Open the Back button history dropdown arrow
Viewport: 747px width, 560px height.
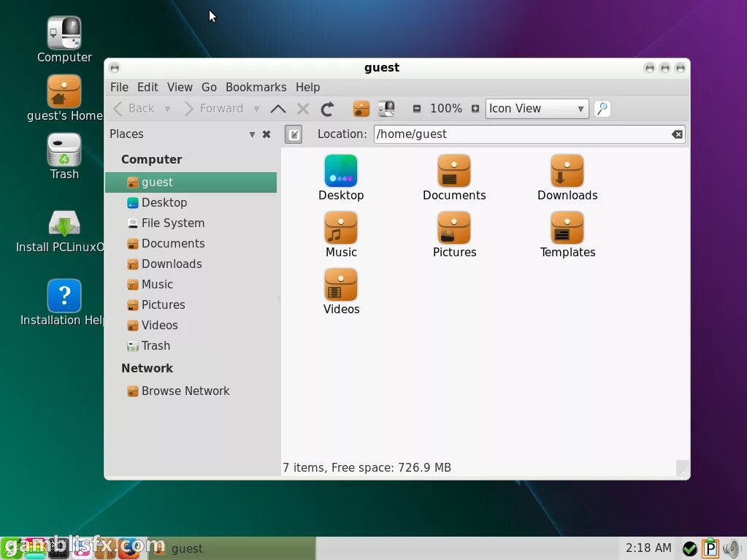point(168,108)
